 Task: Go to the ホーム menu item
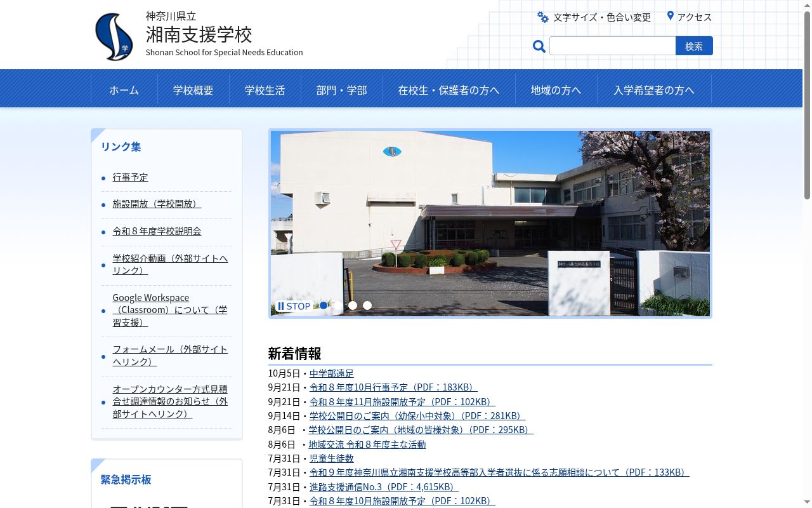(124, 90)
